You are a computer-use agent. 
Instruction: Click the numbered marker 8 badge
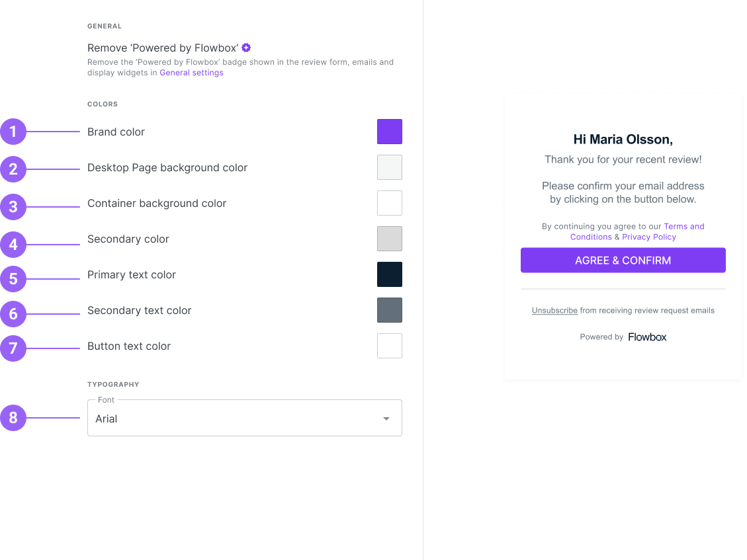13,418
